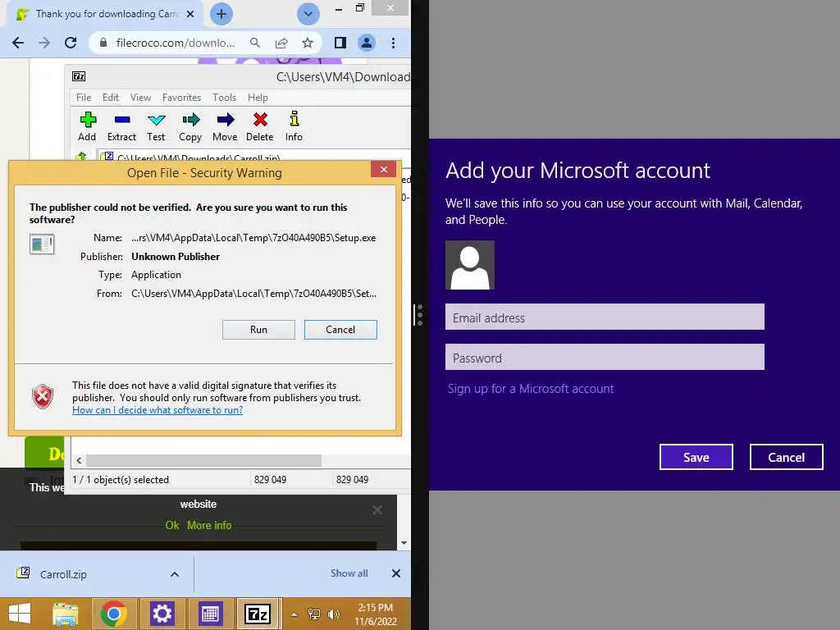Open the Carroll.zip download item
The image size is (840, 630).
pyautogui.click(x=63, y=574)
